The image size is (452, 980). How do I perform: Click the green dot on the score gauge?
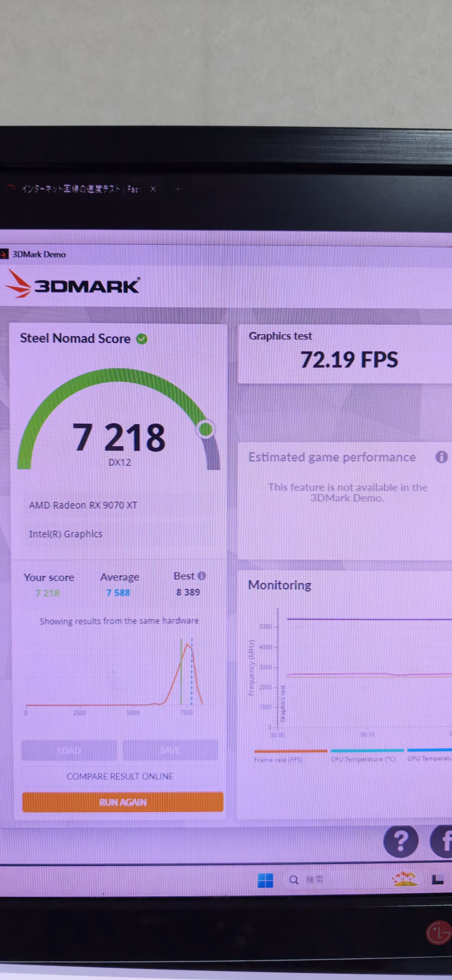206,429
